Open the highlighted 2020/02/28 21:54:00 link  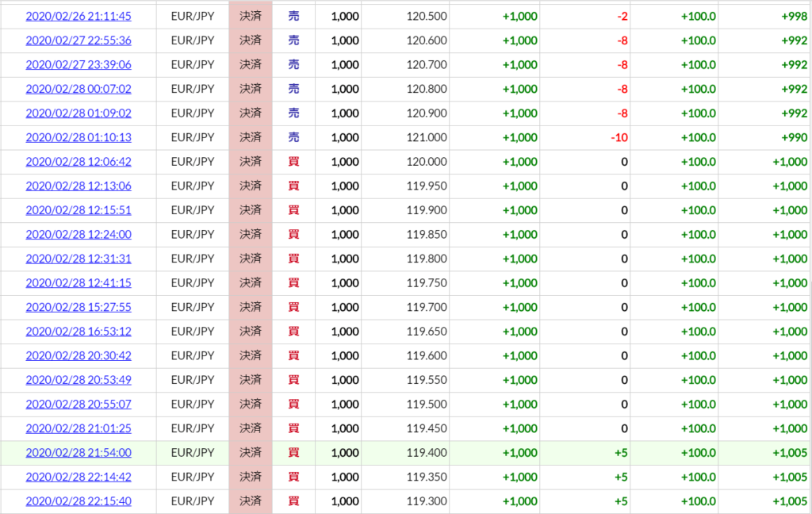tap(79, 453)
